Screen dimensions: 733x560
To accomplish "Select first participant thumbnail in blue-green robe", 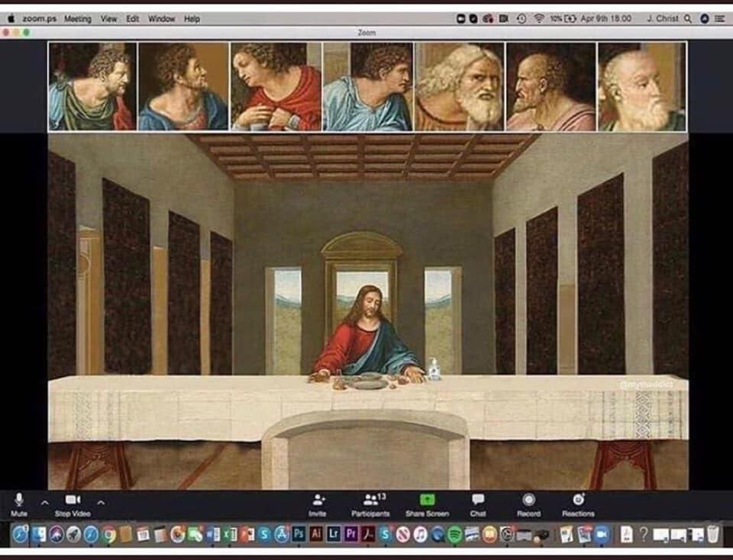I will tap(92, 86).
